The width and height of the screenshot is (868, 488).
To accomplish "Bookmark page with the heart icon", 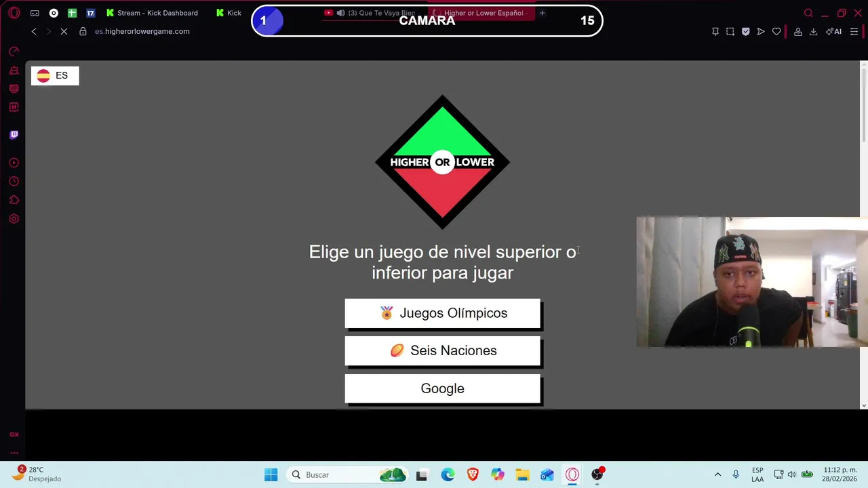I will 776,31.
